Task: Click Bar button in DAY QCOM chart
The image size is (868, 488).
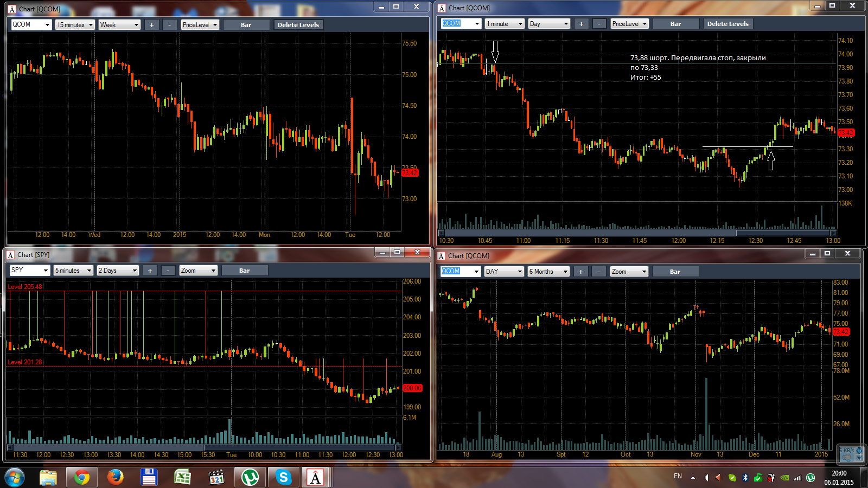Action: pos(675,272)
